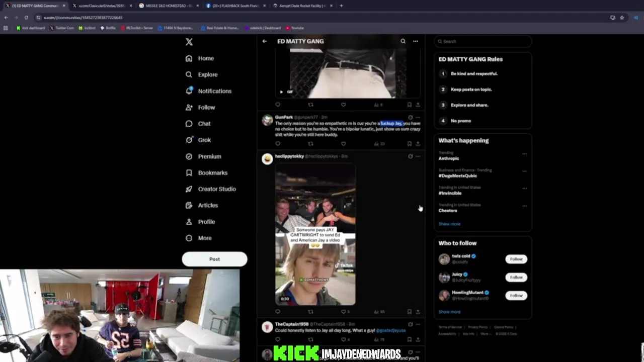Viewport: 644px width, 362px height.
Task: Share the GIF post
Action: 418,105
